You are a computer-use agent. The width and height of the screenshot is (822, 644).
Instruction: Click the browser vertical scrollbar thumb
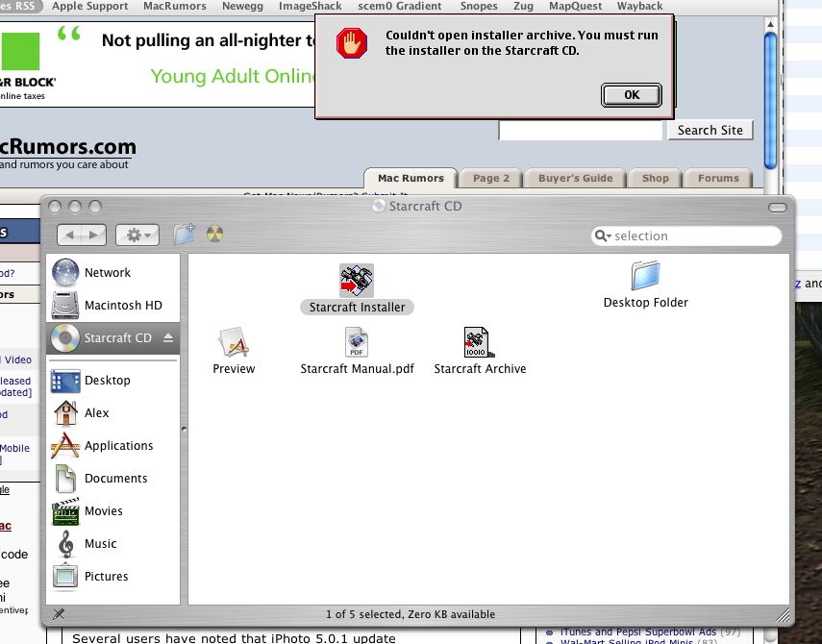pos(770,101)
